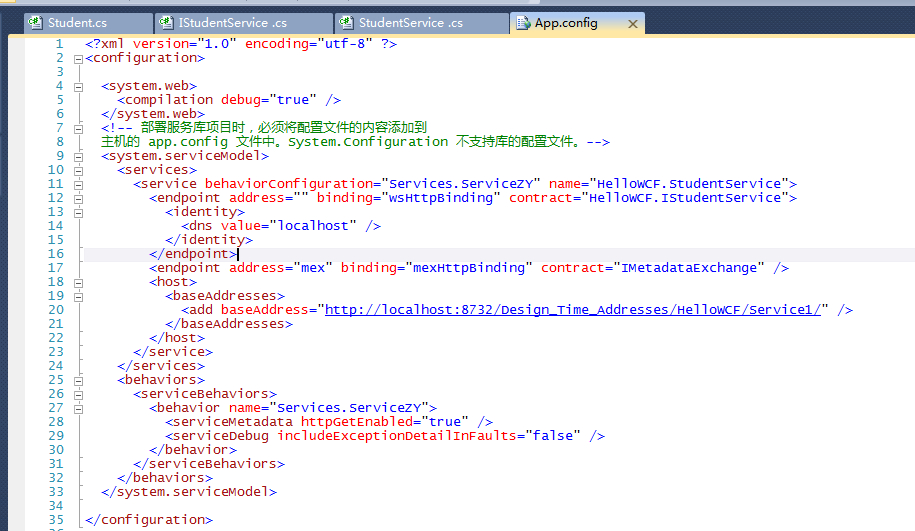
Task: Collapse the endpoint node on line 12
Action: coord(78,199)
